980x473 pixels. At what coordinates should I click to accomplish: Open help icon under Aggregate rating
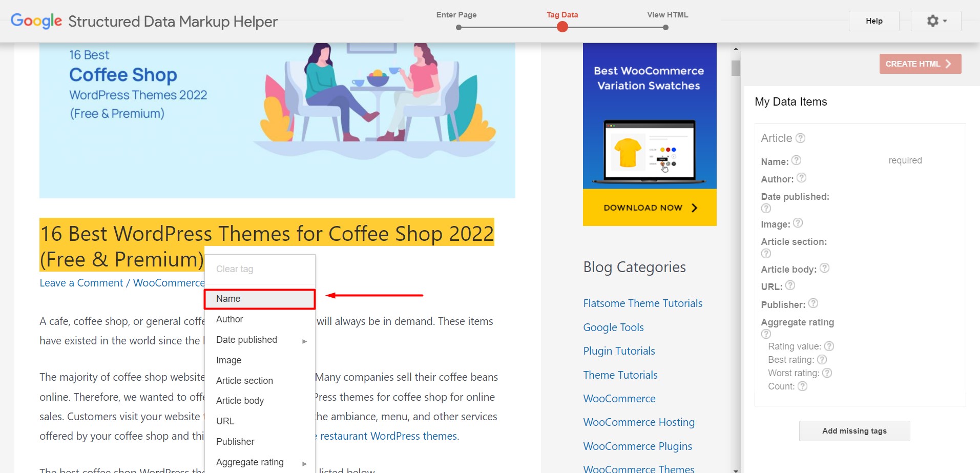(x=766, y=334)
